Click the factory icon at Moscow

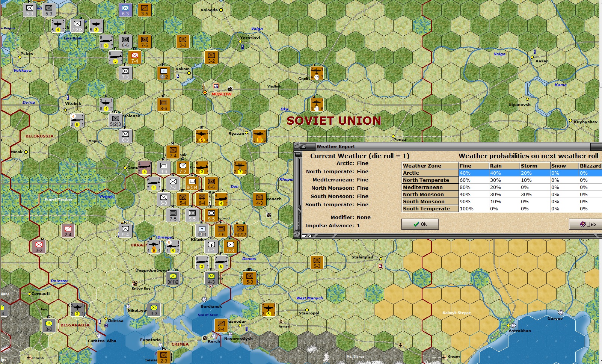tap(216, 86)
